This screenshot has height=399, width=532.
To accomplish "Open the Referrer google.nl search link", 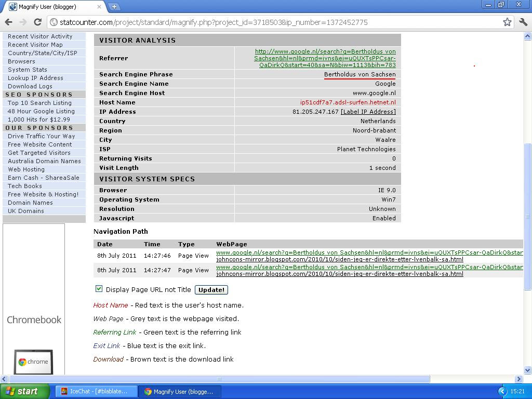I will pos(325,58).
